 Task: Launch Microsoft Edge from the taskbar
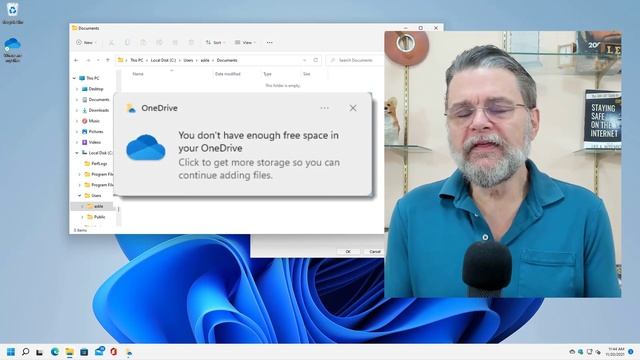coord(55,352)
